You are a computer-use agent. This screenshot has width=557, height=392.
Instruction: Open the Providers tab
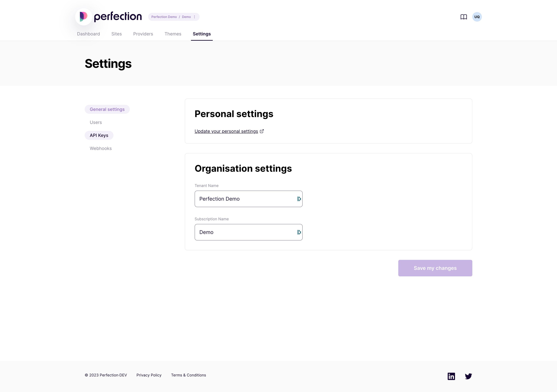(x=143, y=34)
